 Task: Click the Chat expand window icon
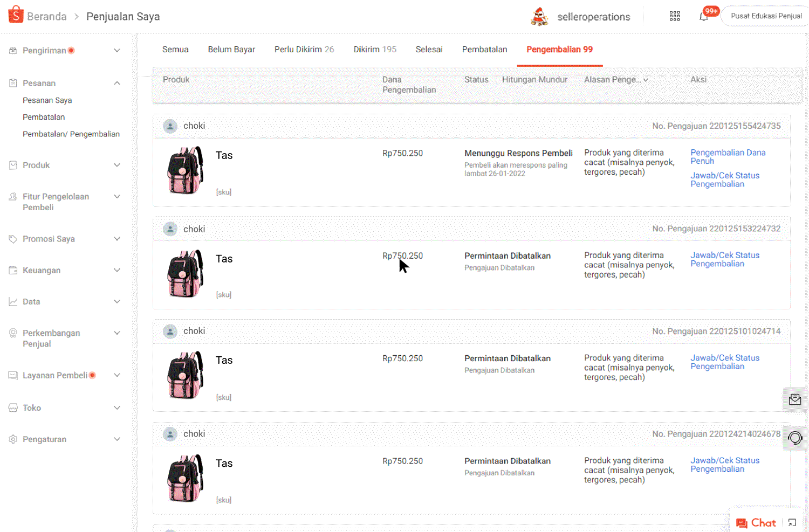point(792,522)
